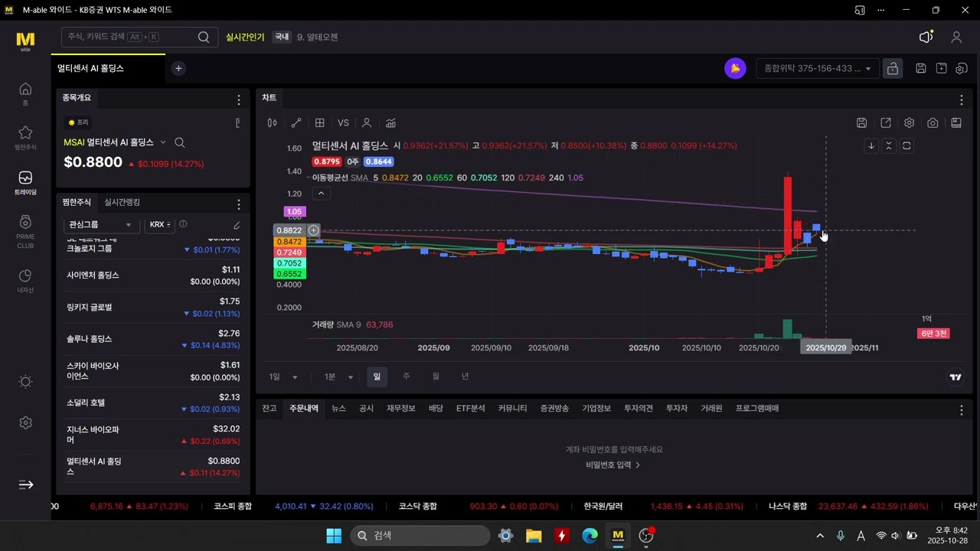Viewport: 980px width, 551px height.
Task: Open the 홈 (Home) sidebar icon
Action: click(x=25, y=93)
